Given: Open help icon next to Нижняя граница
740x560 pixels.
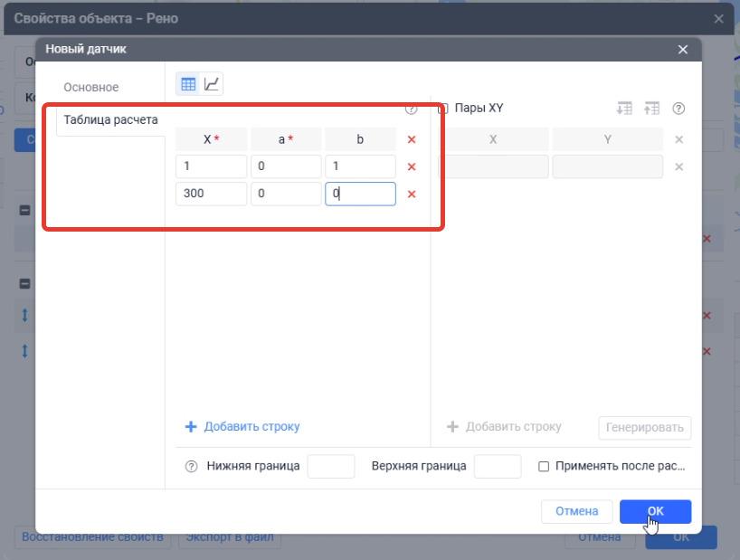Looking at the screenshot, I should pos(191,466).
